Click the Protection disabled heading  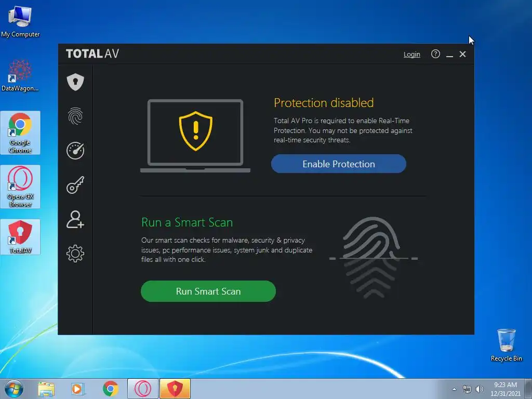pyautogui.click(x=324, y=103)
